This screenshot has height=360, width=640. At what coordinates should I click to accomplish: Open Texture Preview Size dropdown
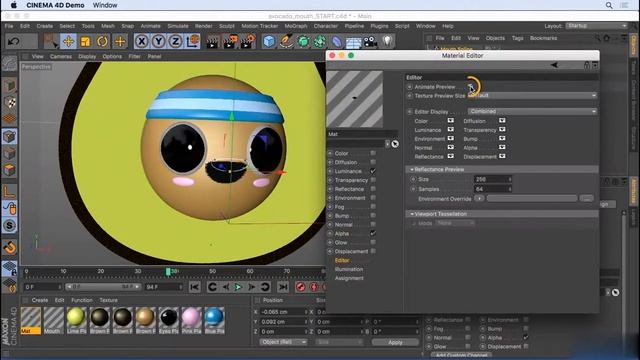532,95
